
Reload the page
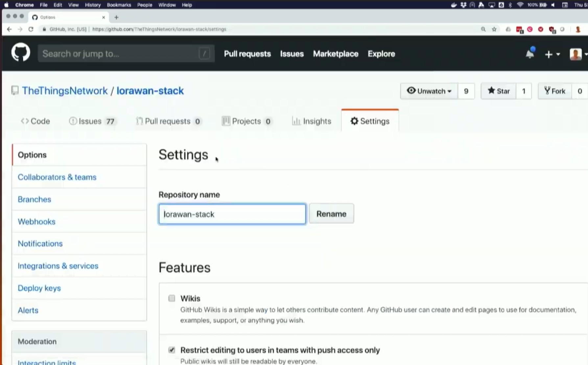pyautogui.click(x=31, y=29)
